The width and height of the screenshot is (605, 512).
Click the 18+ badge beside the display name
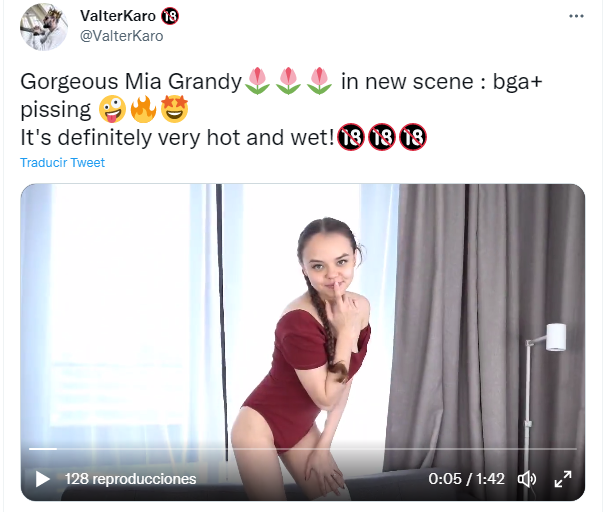170,16
